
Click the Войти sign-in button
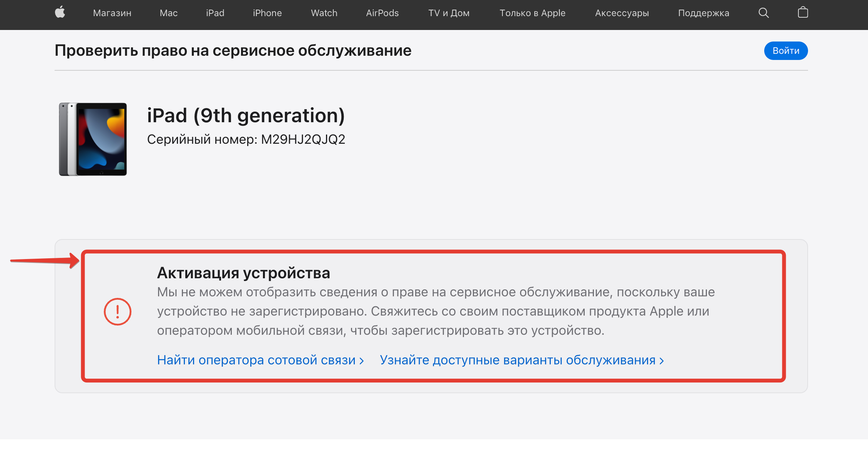786,51
